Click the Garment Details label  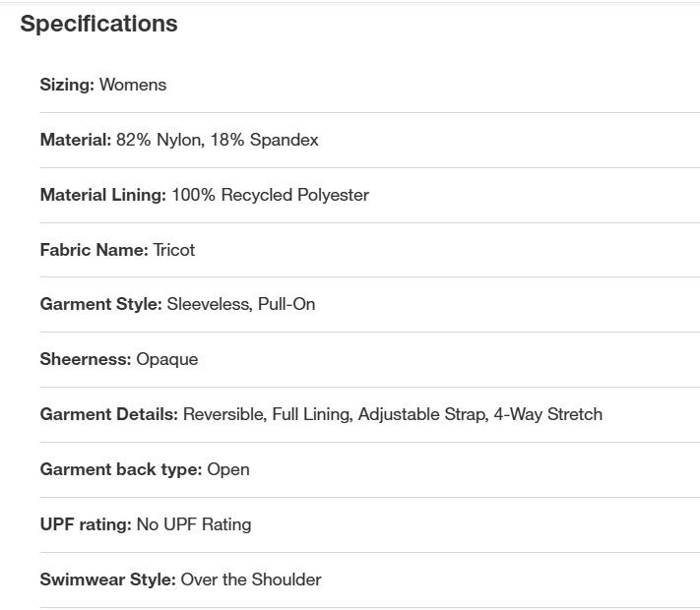[109, 414]
